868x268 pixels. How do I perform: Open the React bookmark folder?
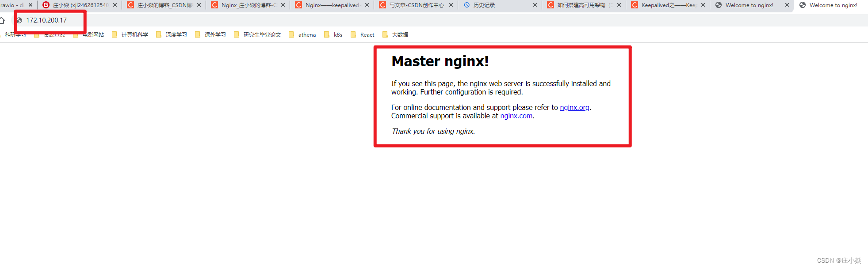coord(363,35)
